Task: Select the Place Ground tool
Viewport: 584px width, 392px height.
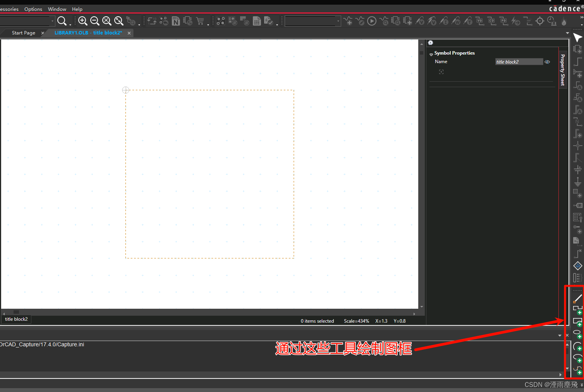Action: (x=577, y=182)
